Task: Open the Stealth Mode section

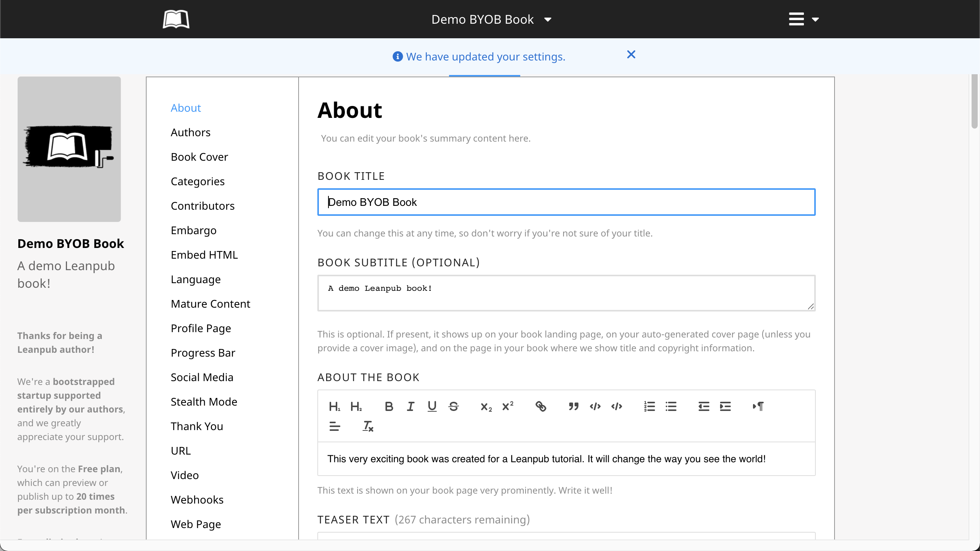Action: click(204, 402)
